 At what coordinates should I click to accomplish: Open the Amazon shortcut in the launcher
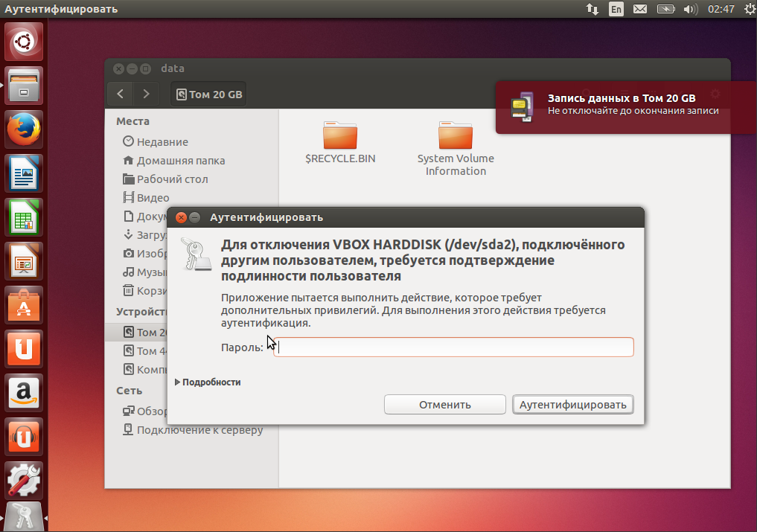point(23,393)
